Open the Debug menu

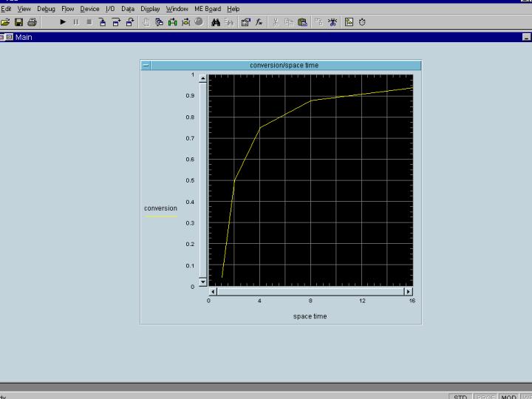point(46,9)
